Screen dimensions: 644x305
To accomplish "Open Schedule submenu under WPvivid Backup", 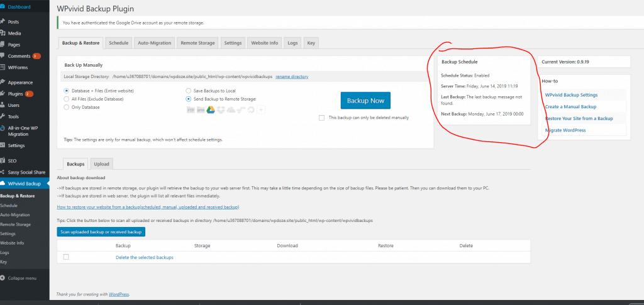I will point(9,205).
